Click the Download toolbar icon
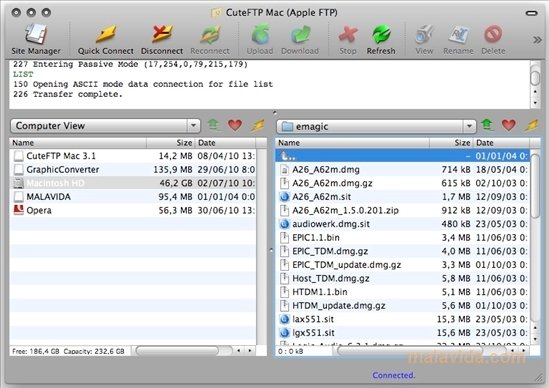Image resolution: width=549 pixels, height=388 pixels. pos(300,34)
